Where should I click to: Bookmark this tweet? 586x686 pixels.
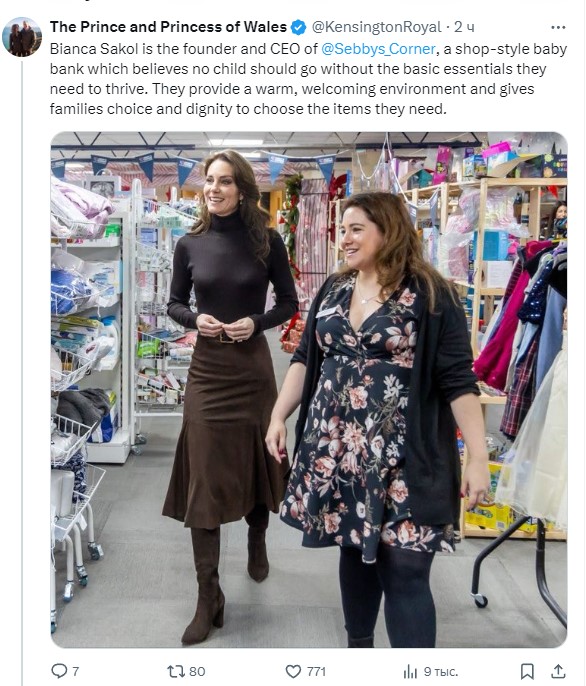click(x=527, y=671)
